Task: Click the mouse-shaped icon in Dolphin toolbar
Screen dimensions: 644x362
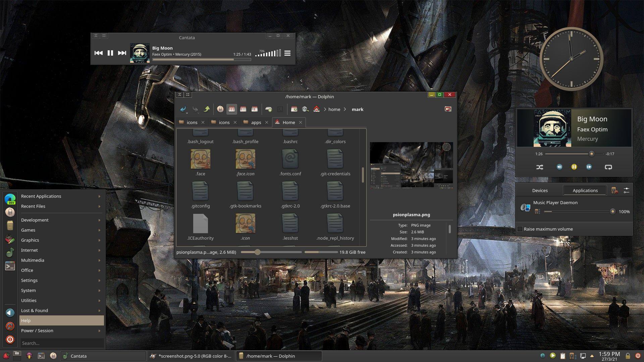Action: 220,109
